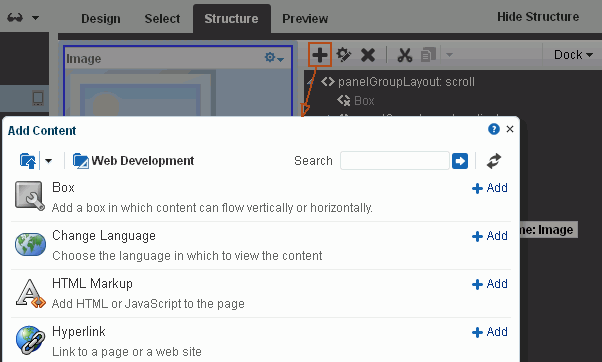Click the HTML Markup item title

(92, 283)
